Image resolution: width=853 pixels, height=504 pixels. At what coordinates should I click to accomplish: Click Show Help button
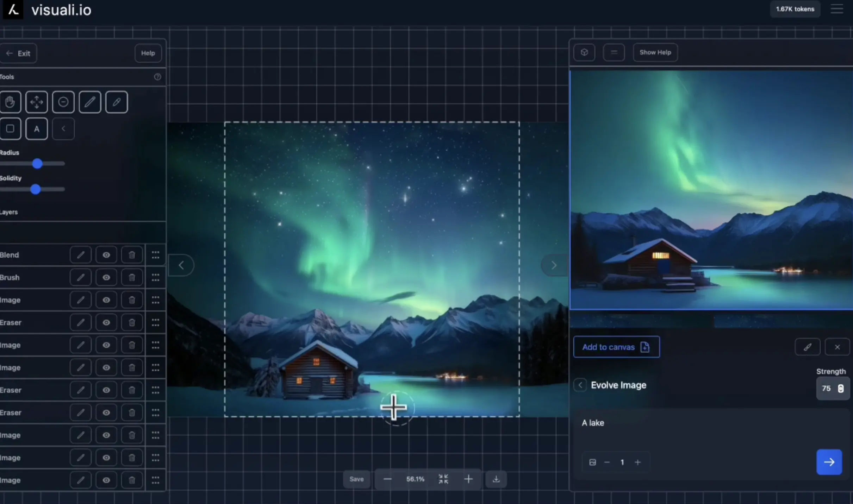coord(655,52)
